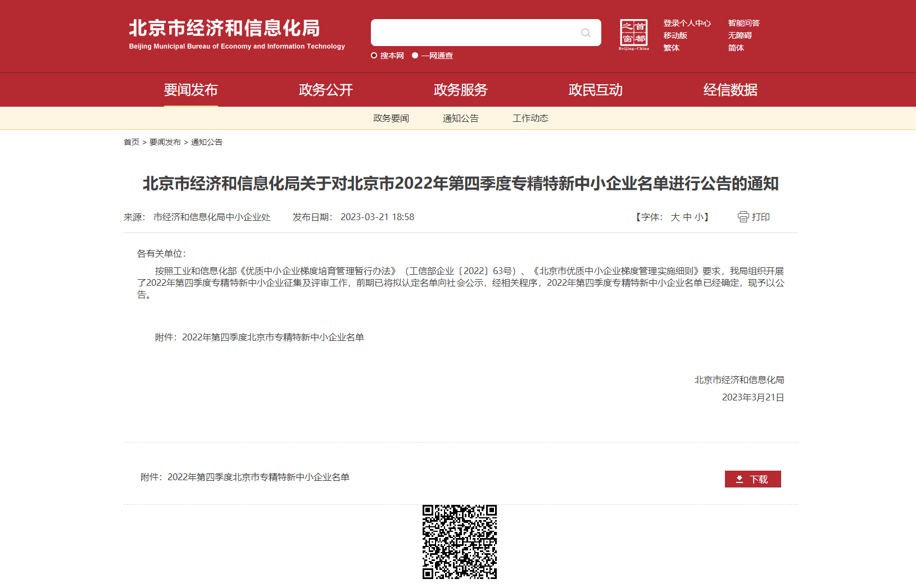Screen dimensions: 916x588
Task: Set font size to 小
Action: point(699,217)
